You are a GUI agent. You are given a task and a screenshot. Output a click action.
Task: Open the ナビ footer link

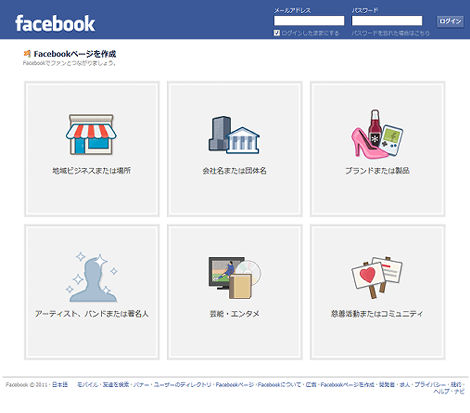[x=459, y=391]
